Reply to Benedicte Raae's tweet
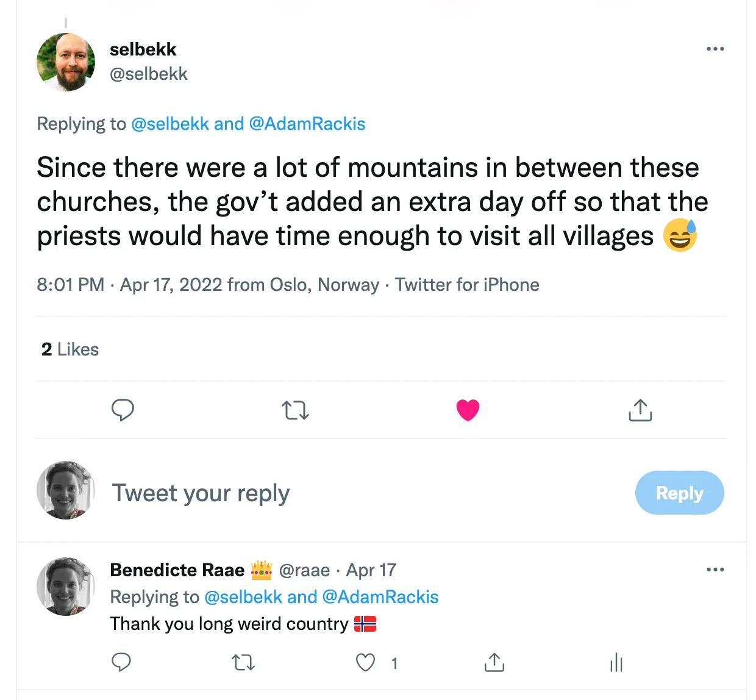This screenshot has width=756, height=700. click(x=121, y=662)
